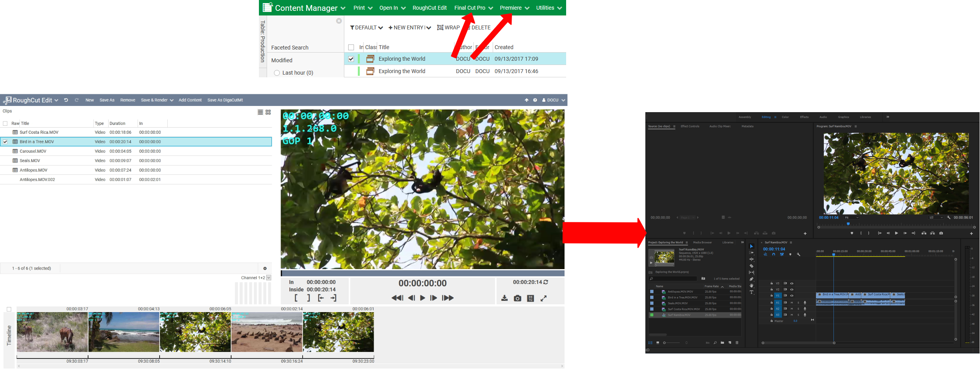Open clips table settings gear
The image size is (980, 372).
click(x=265, y=268)
